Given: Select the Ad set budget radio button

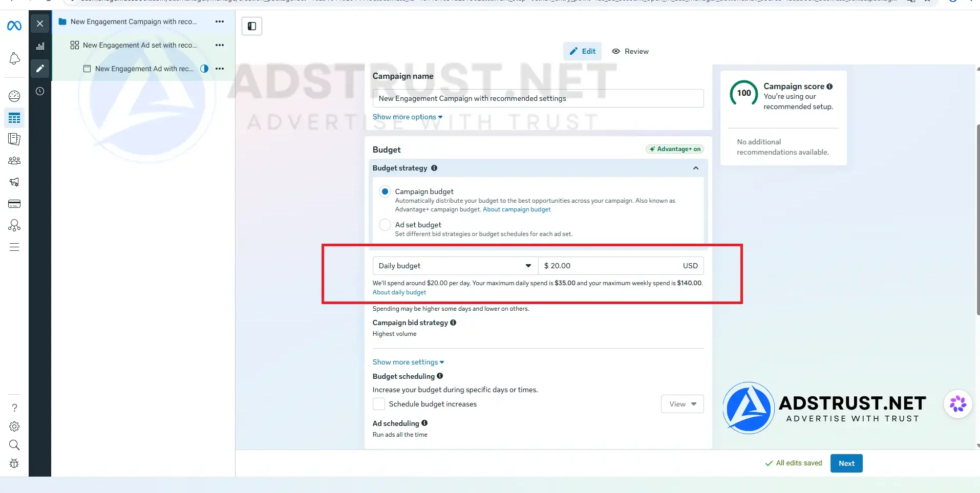Looking at the screenshot, I should (x=385, y=225).
